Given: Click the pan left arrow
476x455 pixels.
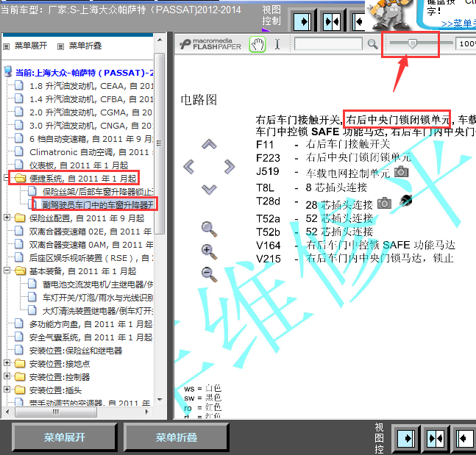Looking at the screenshot, I should [x=189, y=167].
